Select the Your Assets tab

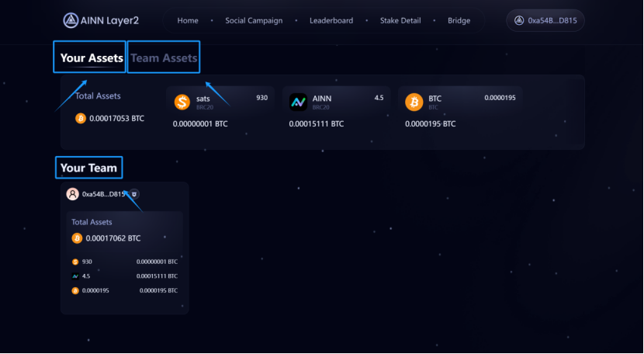[x=92, y=58]
